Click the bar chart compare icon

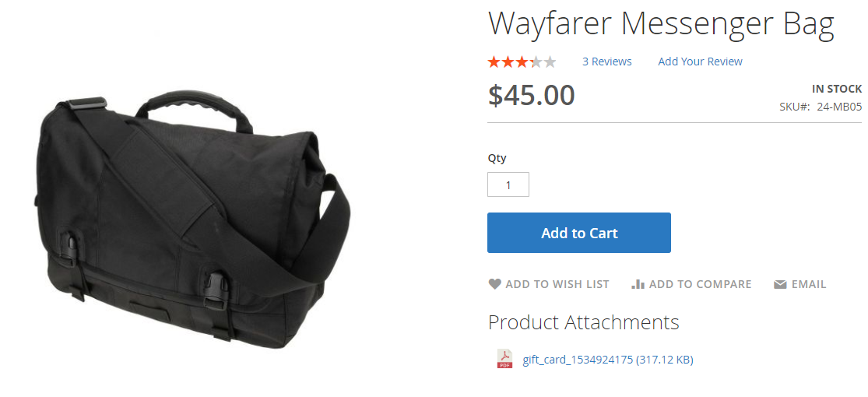pos(638,284)
